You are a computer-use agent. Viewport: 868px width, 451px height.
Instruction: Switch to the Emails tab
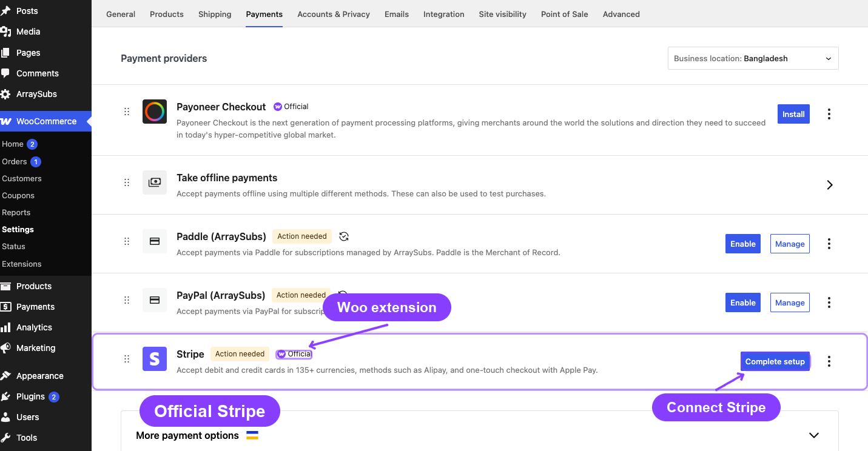coord(397,14)
